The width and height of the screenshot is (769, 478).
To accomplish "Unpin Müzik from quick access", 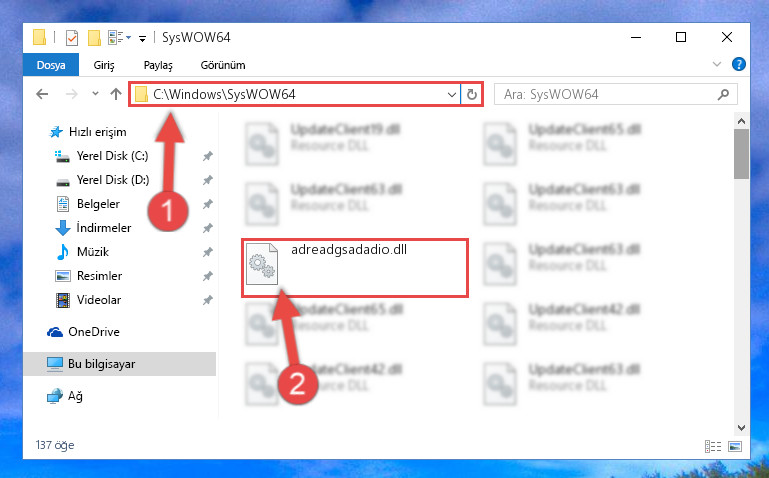I will point(208,252).
